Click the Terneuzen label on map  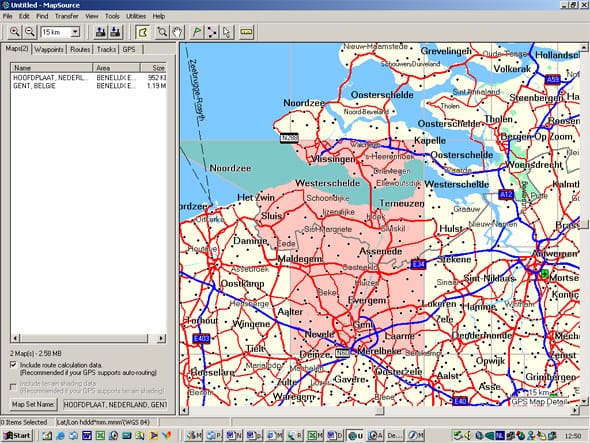click(401, 203)
